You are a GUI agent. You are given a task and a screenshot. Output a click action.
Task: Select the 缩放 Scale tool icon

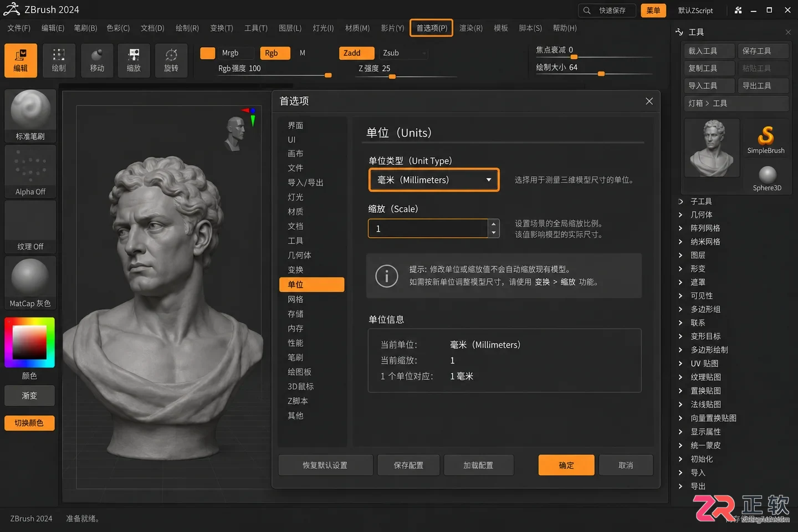134,60
